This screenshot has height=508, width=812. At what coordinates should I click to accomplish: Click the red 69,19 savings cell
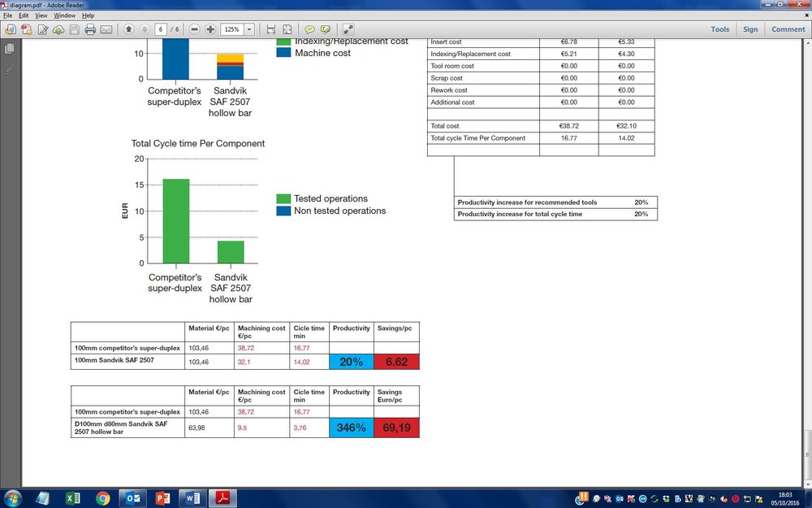(x=396, y=428)
